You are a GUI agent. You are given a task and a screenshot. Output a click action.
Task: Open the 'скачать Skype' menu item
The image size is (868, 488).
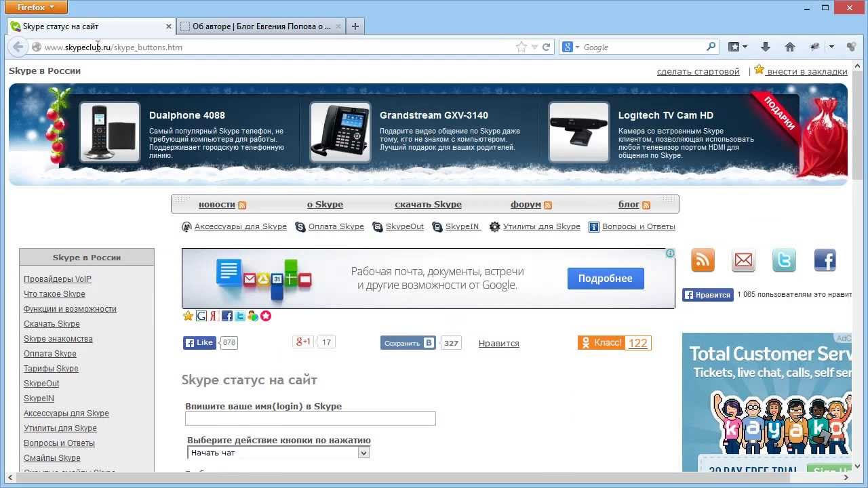[x=428, y=204]
